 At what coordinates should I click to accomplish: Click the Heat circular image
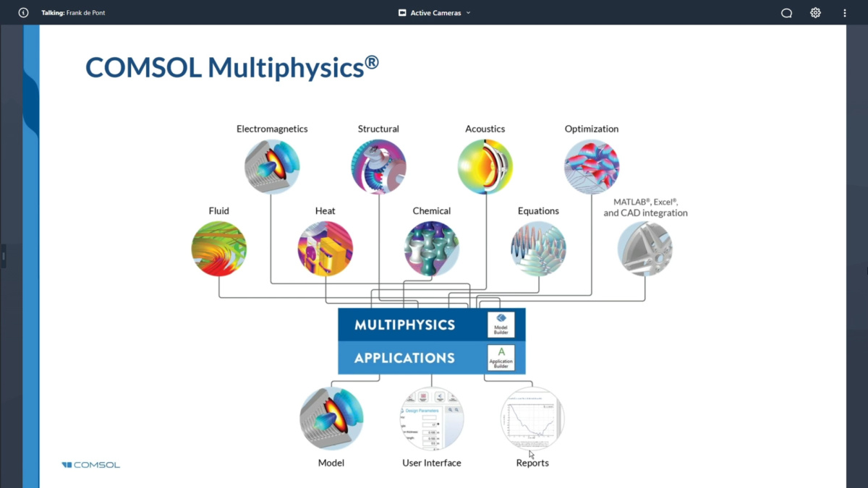[x=325, y=249]
